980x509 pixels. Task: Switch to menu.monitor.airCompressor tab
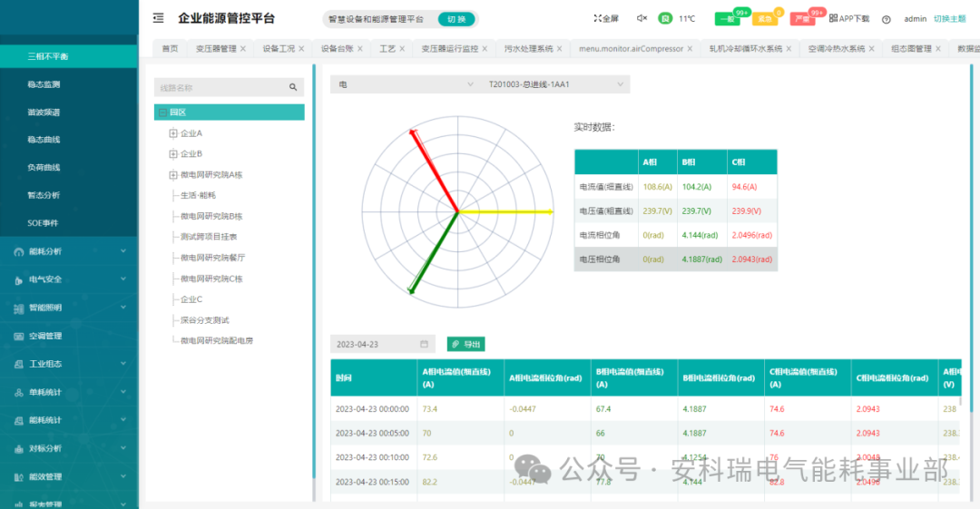pos(631,48)
